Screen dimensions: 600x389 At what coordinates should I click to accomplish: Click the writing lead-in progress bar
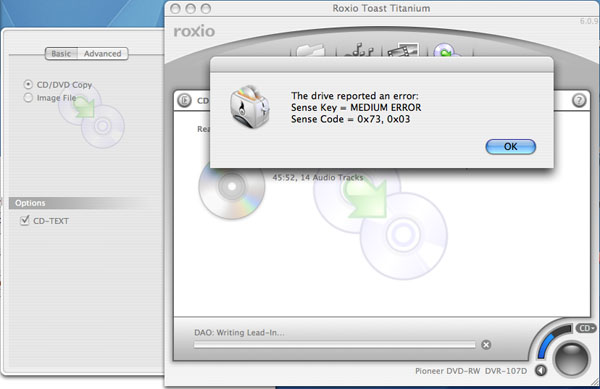pos(334,345)
